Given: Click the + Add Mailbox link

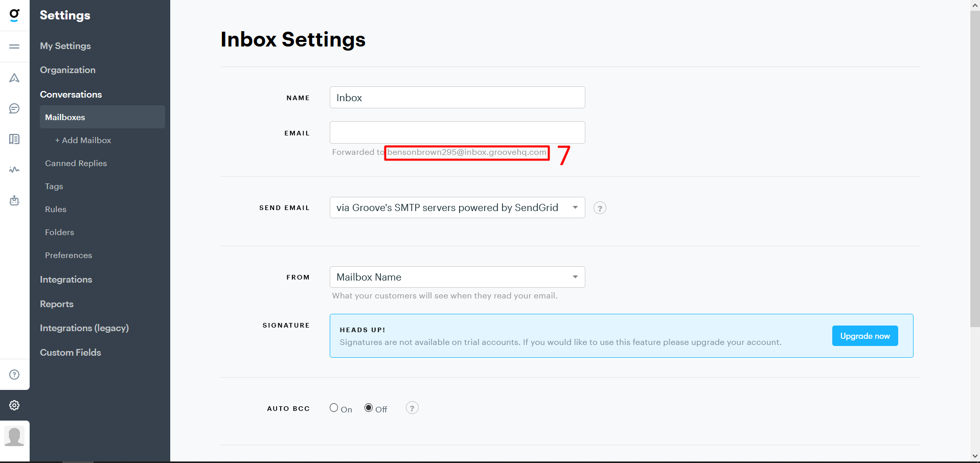Looking at the screenshot, I should [83, 141].
